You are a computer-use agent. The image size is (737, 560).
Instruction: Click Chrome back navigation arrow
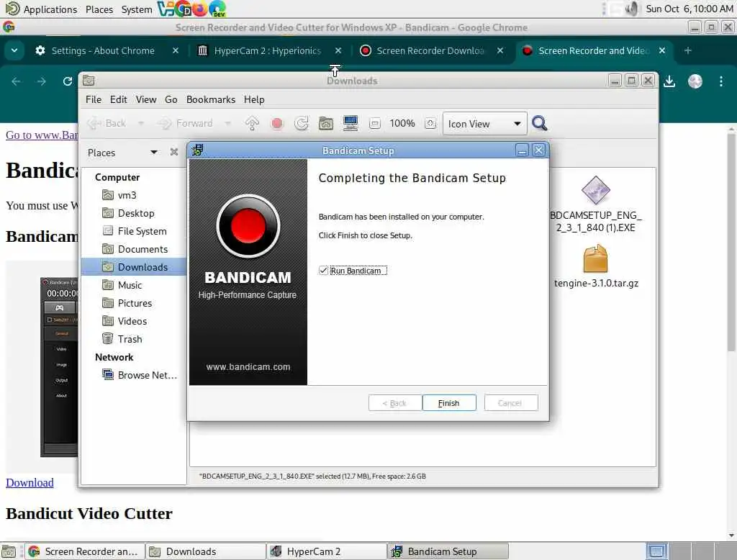point(16,81)
